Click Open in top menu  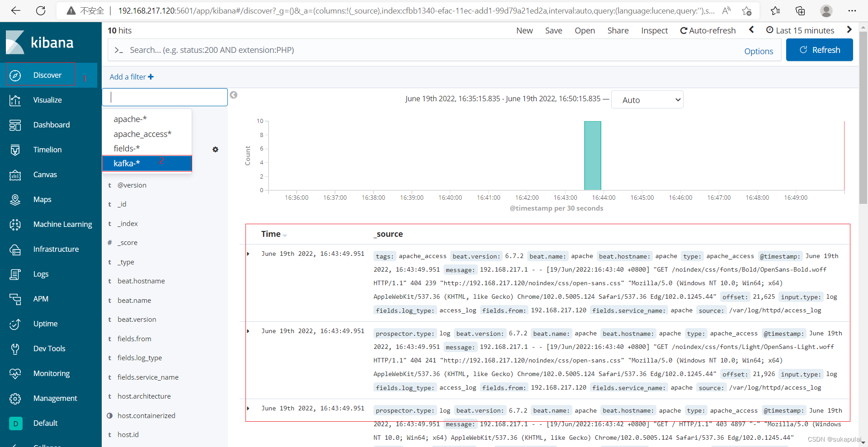pos(585,30)
